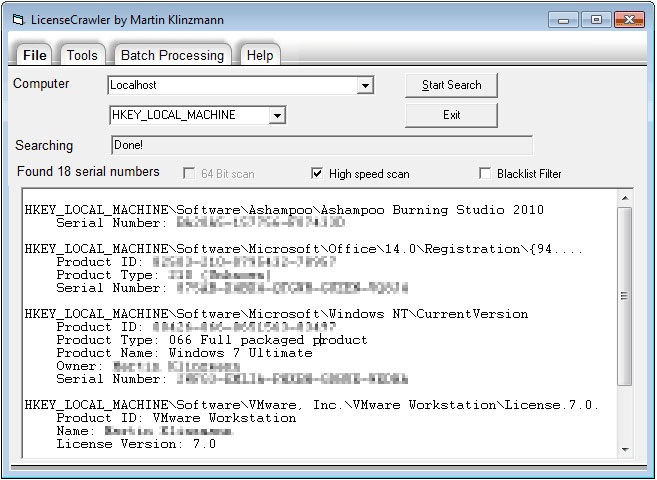Click the Product Type 066 Full packaged product line

212,340
